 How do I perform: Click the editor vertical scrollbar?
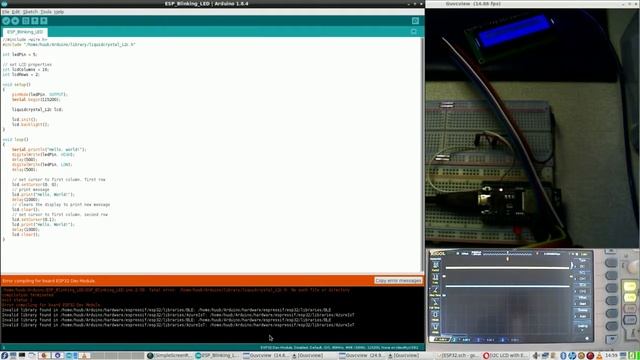point(423,154)
